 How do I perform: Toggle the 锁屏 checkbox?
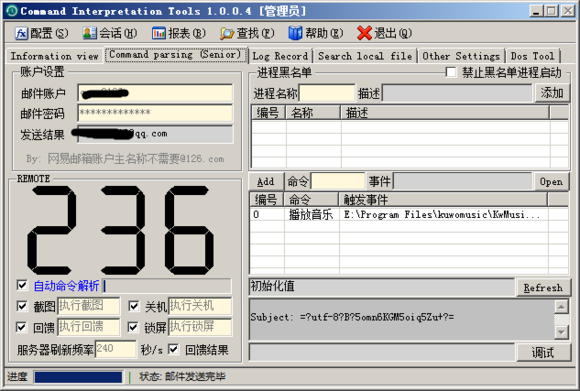pos(133,327)
